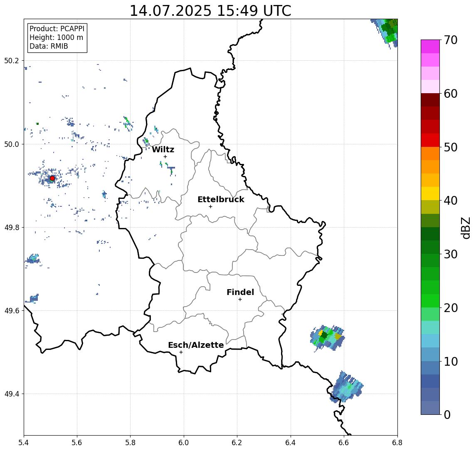The height and width of the screenshot is (451, 476).
Task: Click the 50.2 latitude axis label
Action: pyautogui.click(x=12, y=60)
